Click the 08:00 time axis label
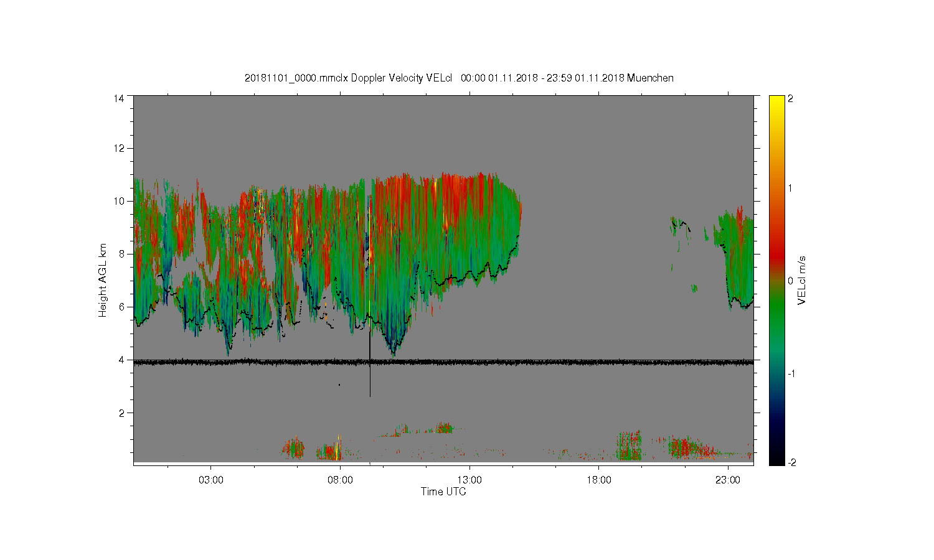The image size is (934, 560). tap(340, 480)
